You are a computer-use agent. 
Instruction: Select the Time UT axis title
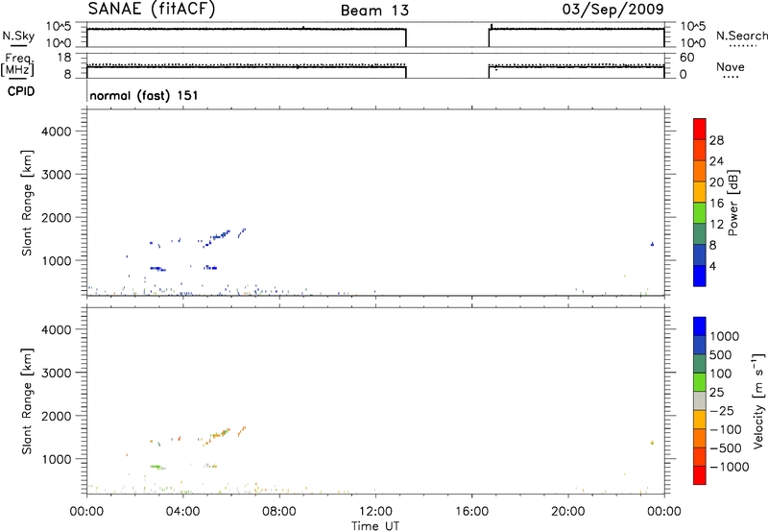coord(375,526)
